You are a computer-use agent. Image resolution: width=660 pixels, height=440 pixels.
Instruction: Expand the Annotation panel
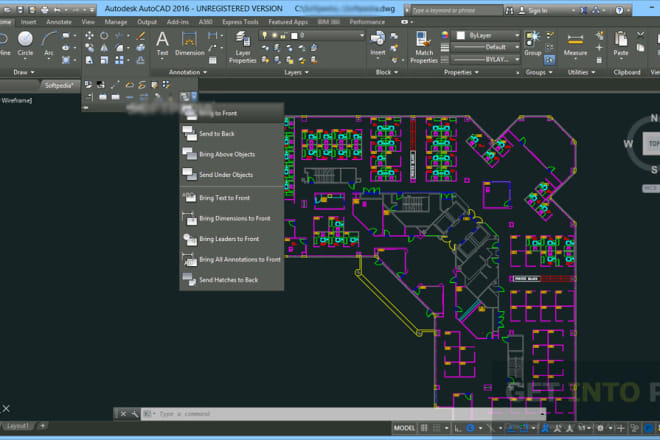[x=188, y=72]
